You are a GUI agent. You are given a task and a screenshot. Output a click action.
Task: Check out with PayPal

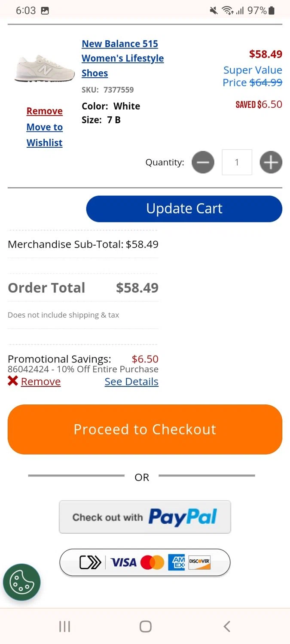click(x=145, y=517)
